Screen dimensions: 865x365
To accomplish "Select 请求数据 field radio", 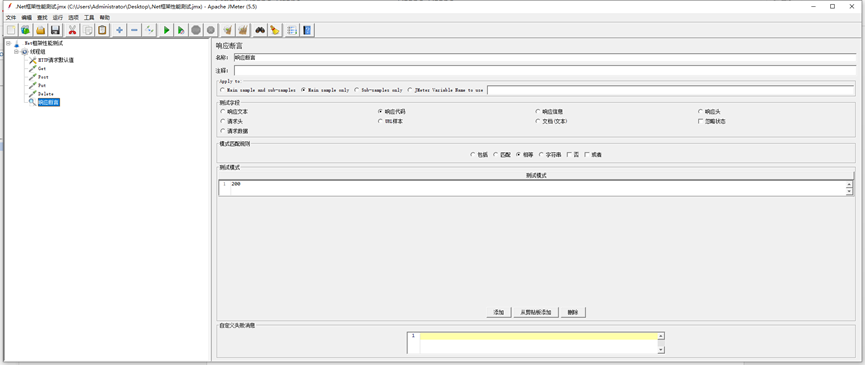I will tap(223, 131).
